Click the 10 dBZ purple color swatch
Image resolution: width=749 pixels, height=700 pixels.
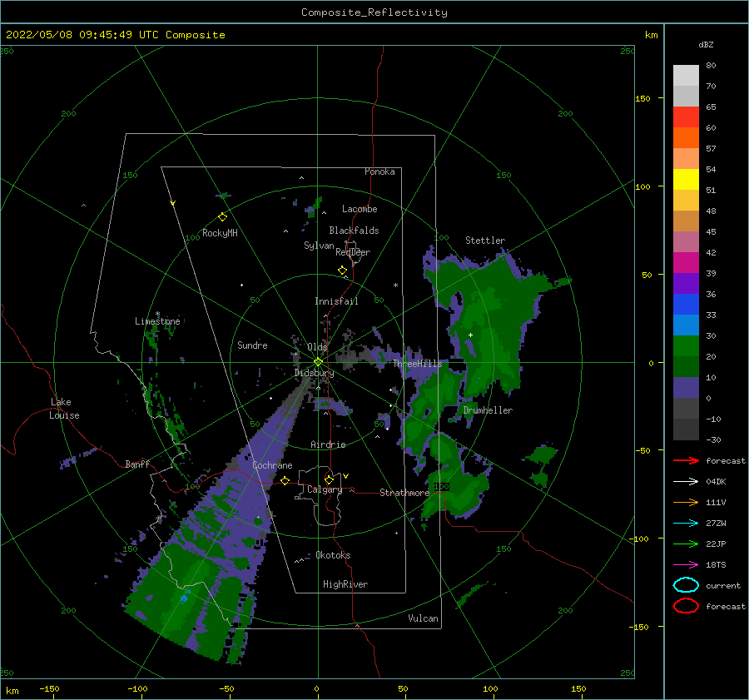click(x=686, y=387)
